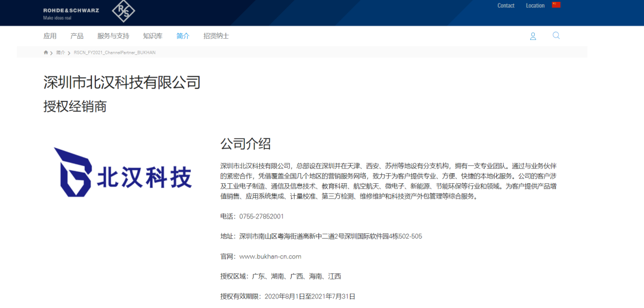This screenshot has height=308, width=644.
Task: Click the ROHDE&SCHWARZ wordmark text
Action: [x=71, y=10]
